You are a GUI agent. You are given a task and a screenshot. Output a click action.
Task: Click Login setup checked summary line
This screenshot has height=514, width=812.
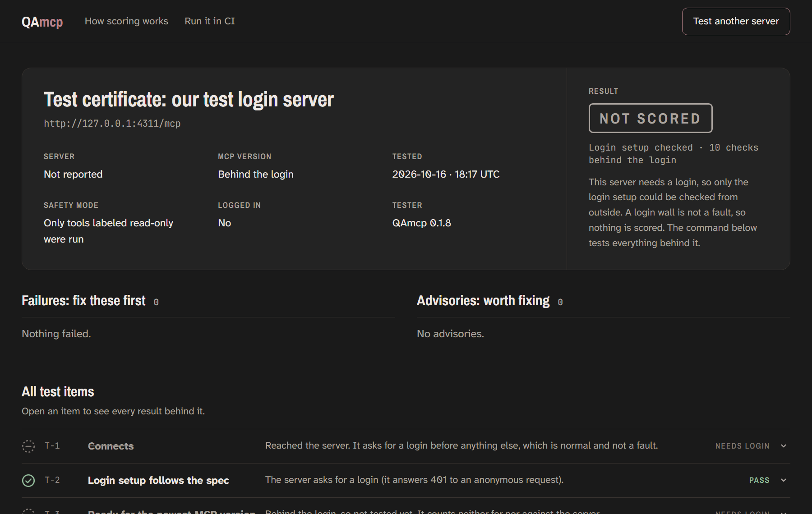(x=673, y=154)
